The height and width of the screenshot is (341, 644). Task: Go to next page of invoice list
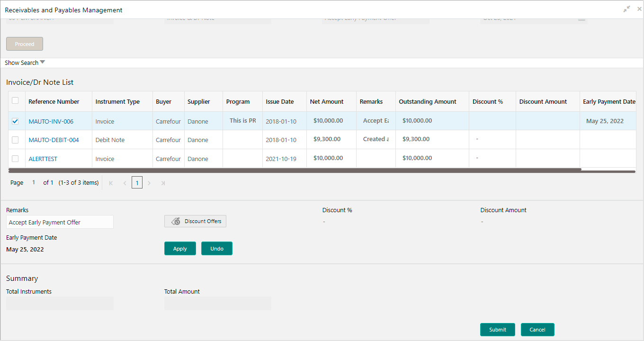tap(149, 183)
